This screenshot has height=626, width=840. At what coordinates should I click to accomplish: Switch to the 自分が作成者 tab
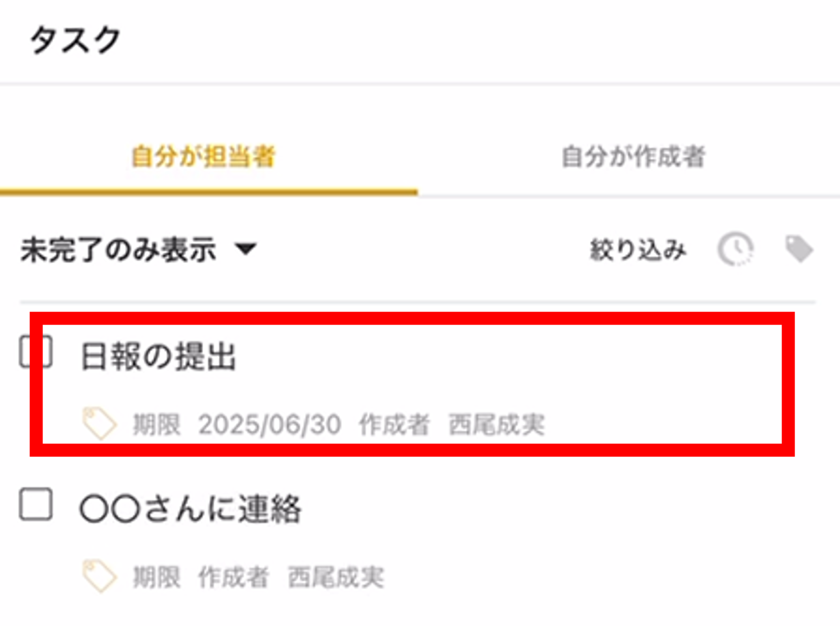click(x=633, y=156)
